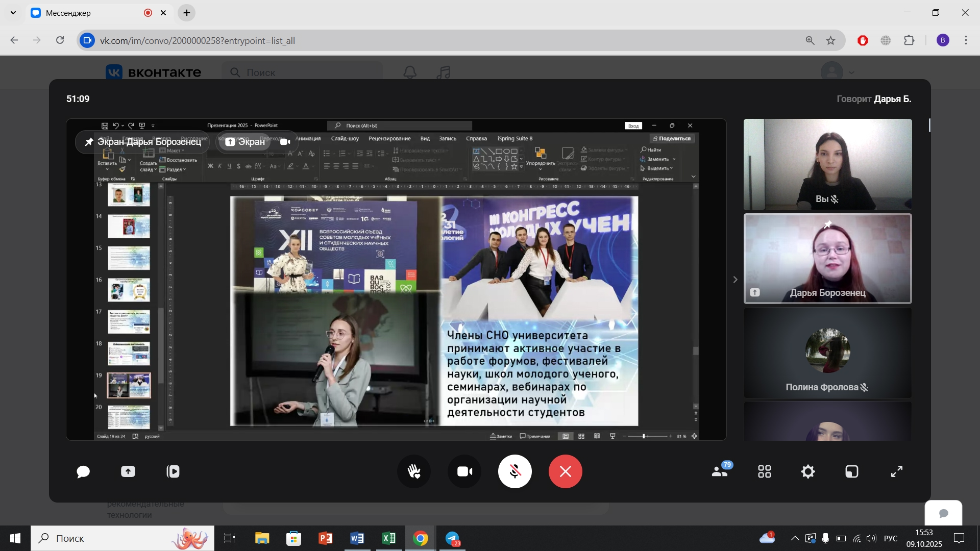Open the participants list with 79 badge
The image size is (980, 551).
click(720, 472)
